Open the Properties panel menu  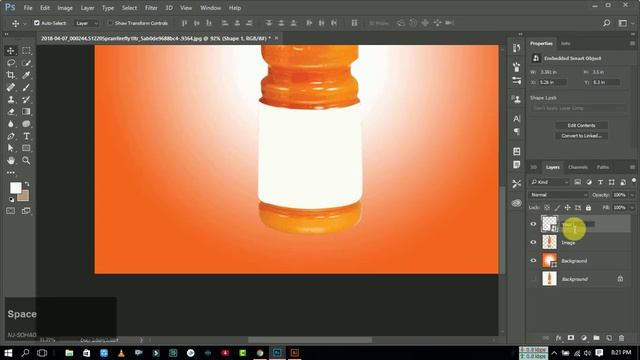(x=632, y=43)
